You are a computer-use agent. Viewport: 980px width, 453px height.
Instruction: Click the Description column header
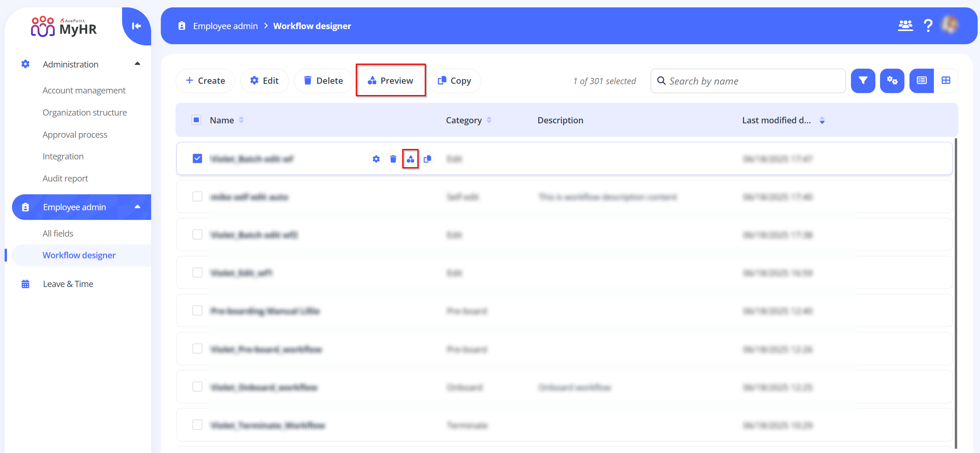pos(560,120)
